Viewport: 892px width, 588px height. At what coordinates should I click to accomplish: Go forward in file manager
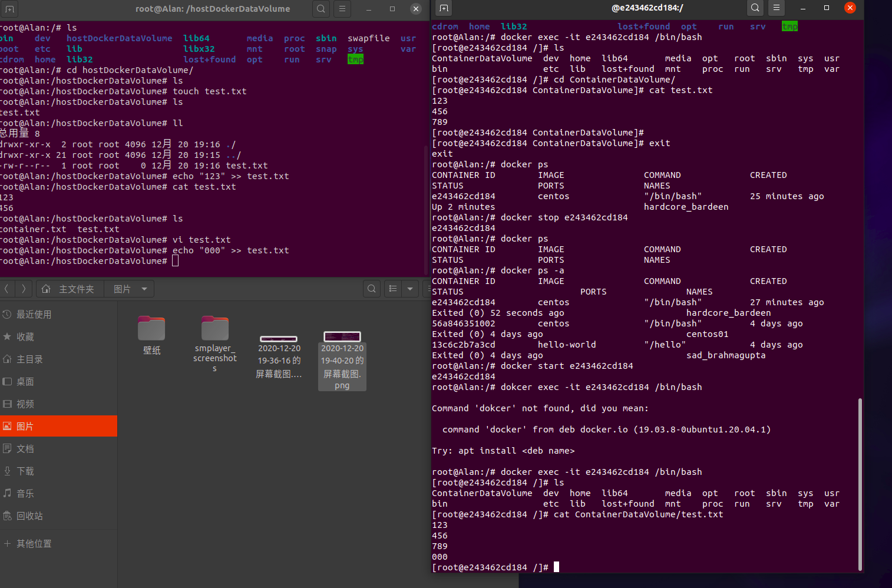coord(24,289)
